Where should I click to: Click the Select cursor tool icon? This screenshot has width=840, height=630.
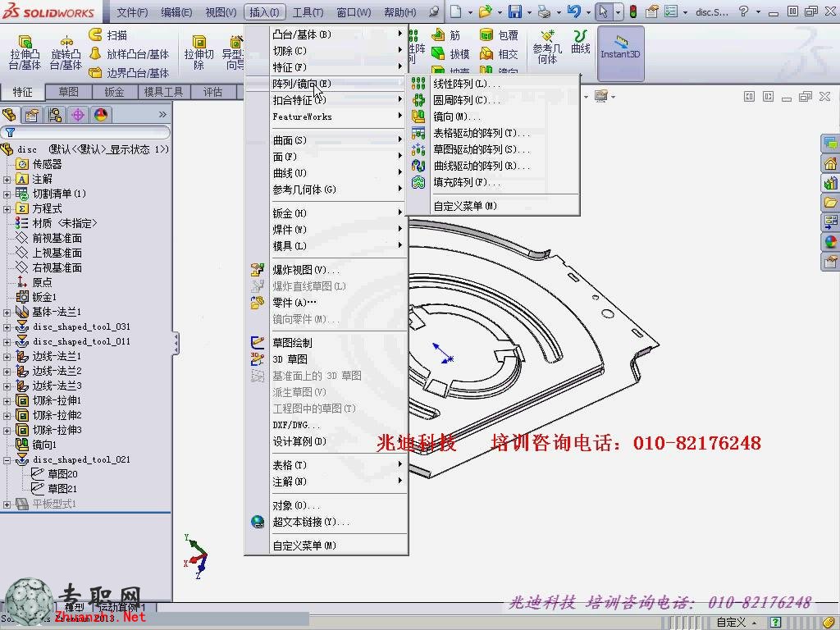pos(604,11)
